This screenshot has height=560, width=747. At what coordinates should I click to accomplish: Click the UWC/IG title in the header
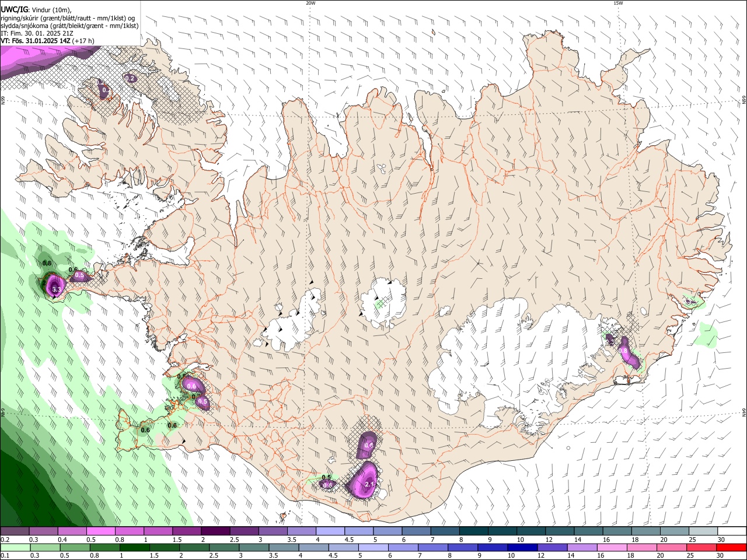tap(13, 9)
